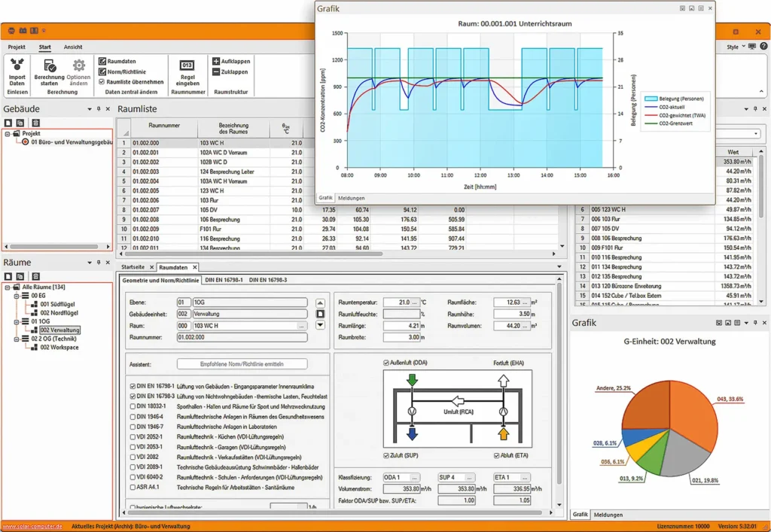Viewport: 771px width, 532px height.
Task: Open the DIN EN 16798-3 tab
Action: (x=268, y=280)
